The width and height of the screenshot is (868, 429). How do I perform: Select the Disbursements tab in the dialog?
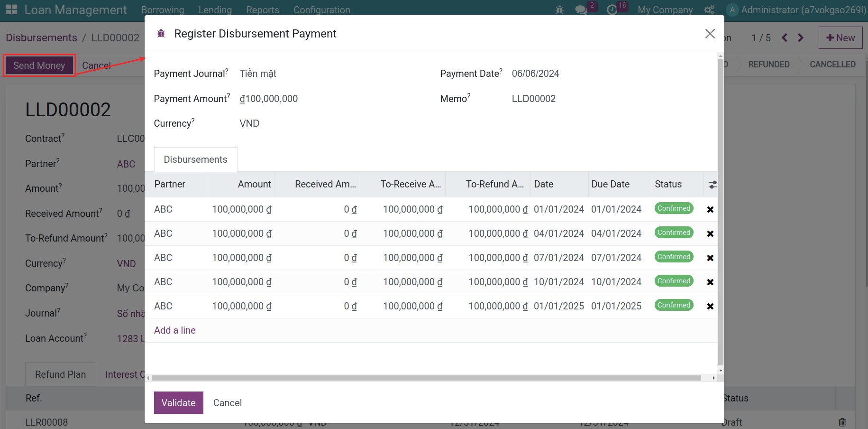[195, 159]
